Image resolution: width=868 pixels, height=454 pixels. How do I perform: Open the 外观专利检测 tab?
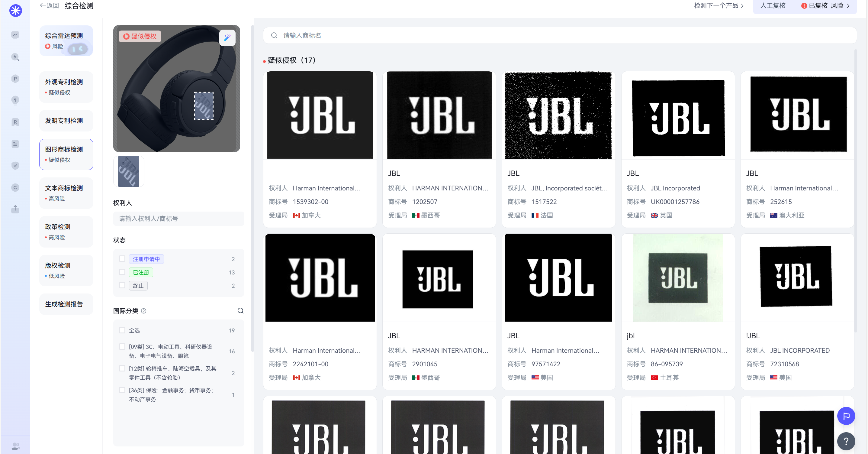66,87
